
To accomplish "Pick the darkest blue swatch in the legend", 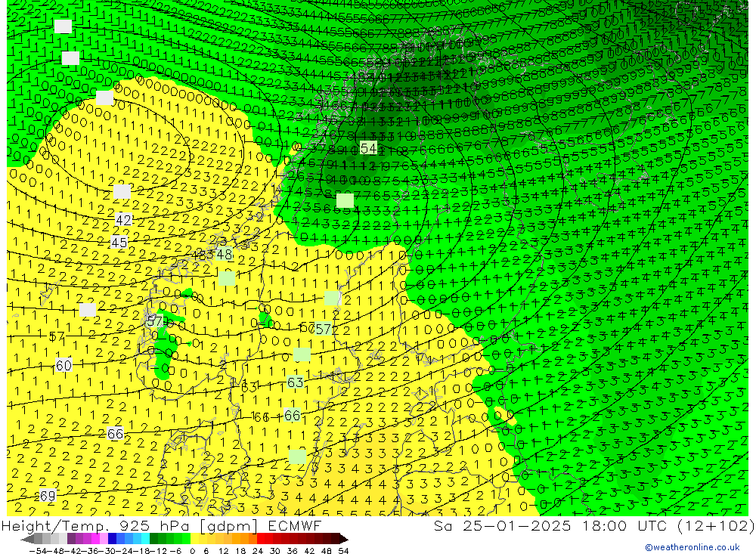I will (x=112, y=539).
